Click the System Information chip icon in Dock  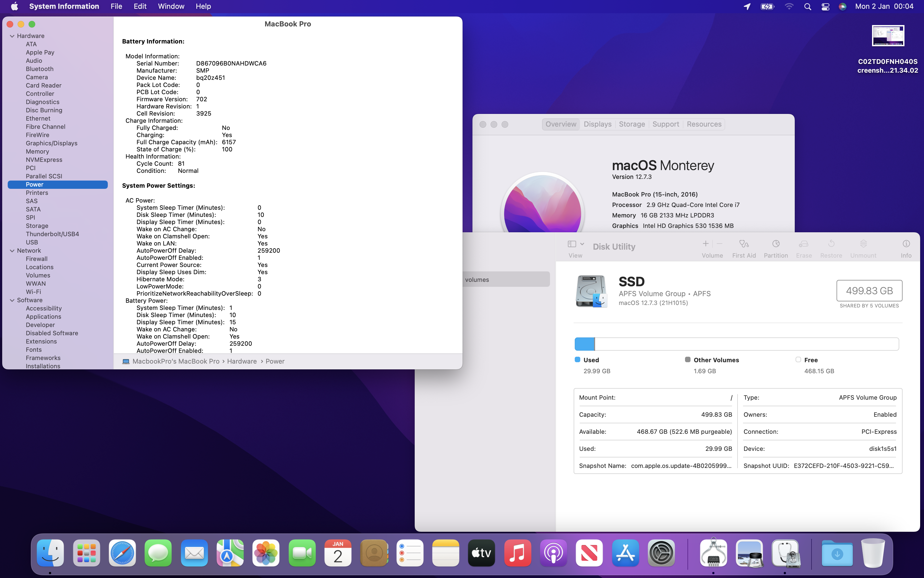pyautogui.click(x=713, y=553)
